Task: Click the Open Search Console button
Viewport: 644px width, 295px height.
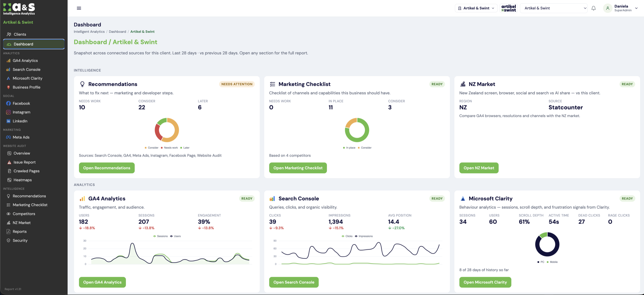Action: pos(294,282)
